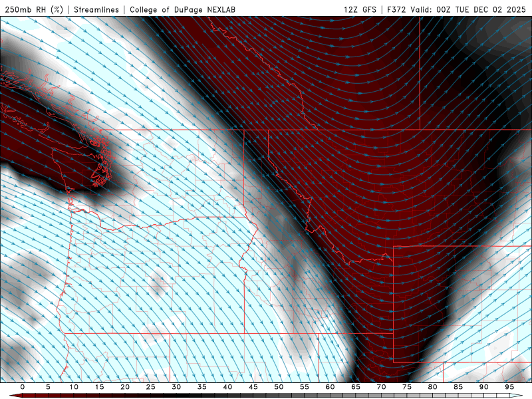Click the '12Z GFS' model run label
Screen dimensions: 532x399
pos(360,9)
